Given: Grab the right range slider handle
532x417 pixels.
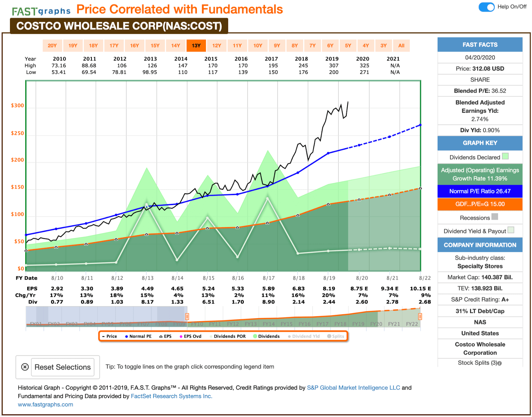Looking at the screenshot, I should [420, 316].
